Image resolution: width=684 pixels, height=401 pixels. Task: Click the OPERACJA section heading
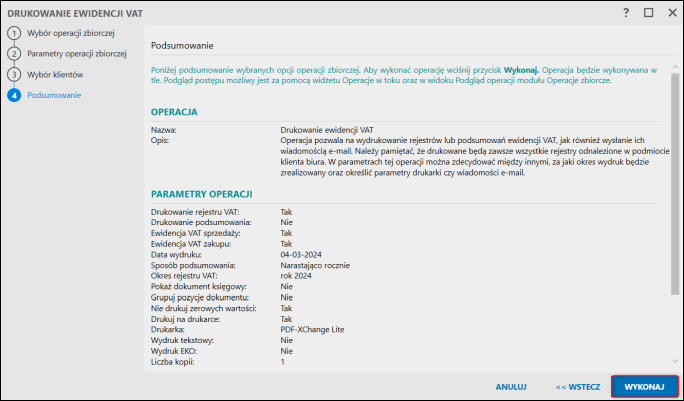pos(174,112)
